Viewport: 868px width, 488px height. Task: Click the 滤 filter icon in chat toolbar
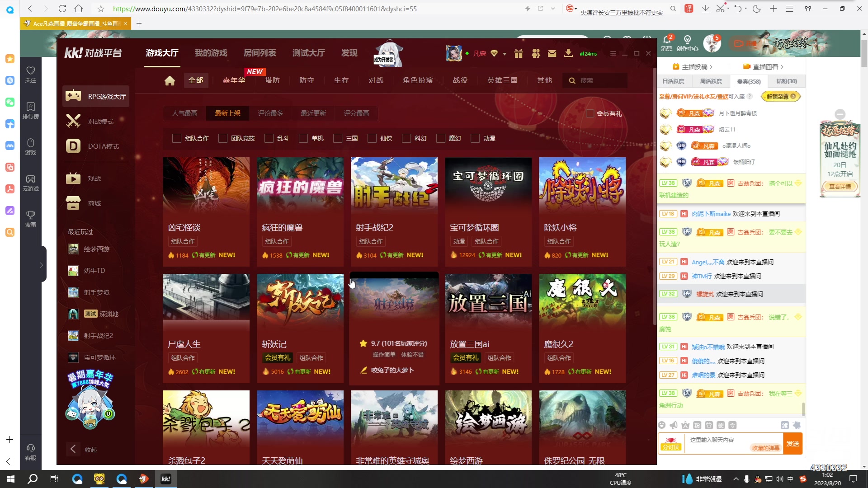coord(785,425)
